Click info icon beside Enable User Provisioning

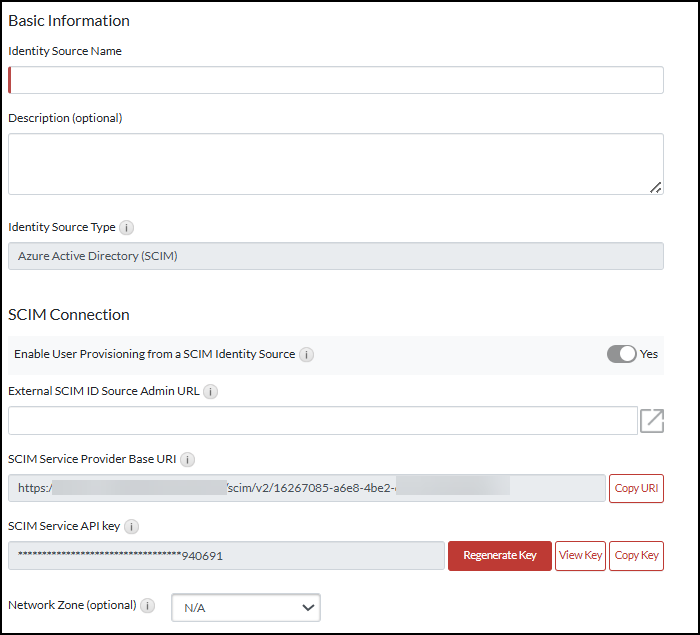[307, 354]
